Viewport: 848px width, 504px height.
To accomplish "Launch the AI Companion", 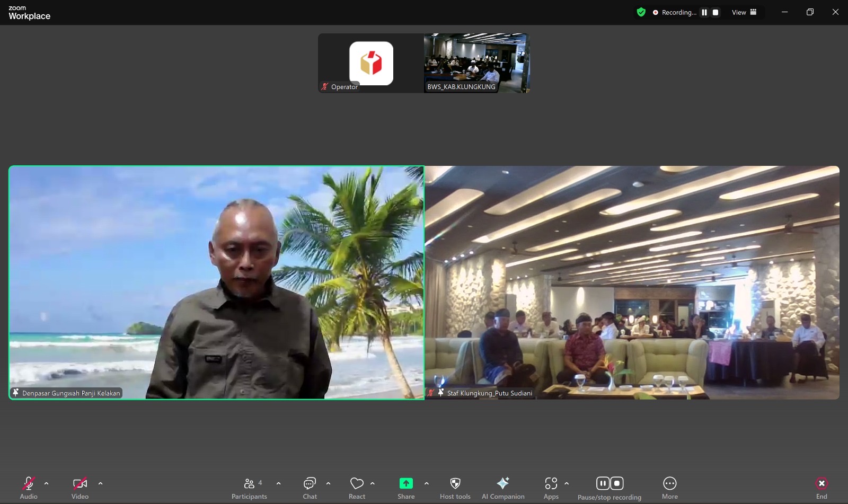I will (502, 484).
